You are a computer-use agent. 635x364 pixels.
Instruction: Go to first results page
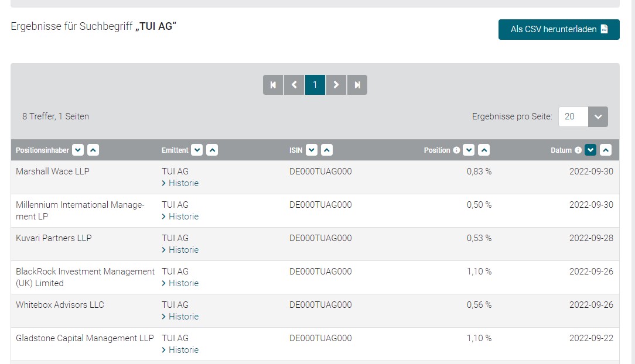(x=273, y=85)
